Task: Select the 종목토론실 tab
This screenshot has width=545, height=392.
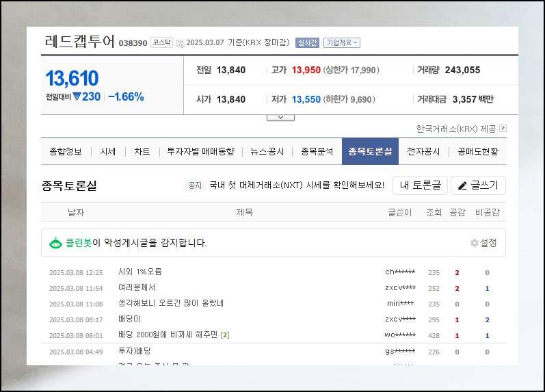Action: (x=370, y=151)
